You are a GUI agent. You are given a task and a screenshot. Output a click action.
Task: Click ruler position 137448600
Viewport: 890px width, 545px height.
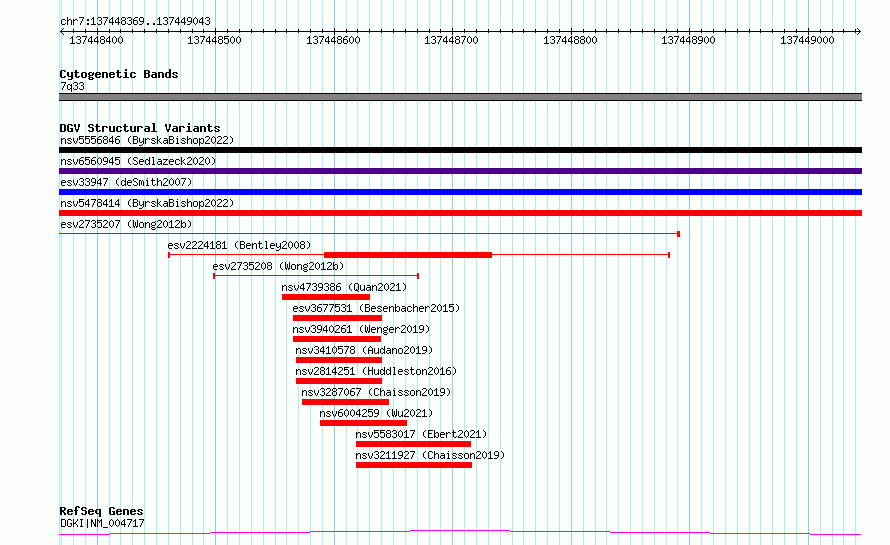pyautogui.click(x=333, y=40)
